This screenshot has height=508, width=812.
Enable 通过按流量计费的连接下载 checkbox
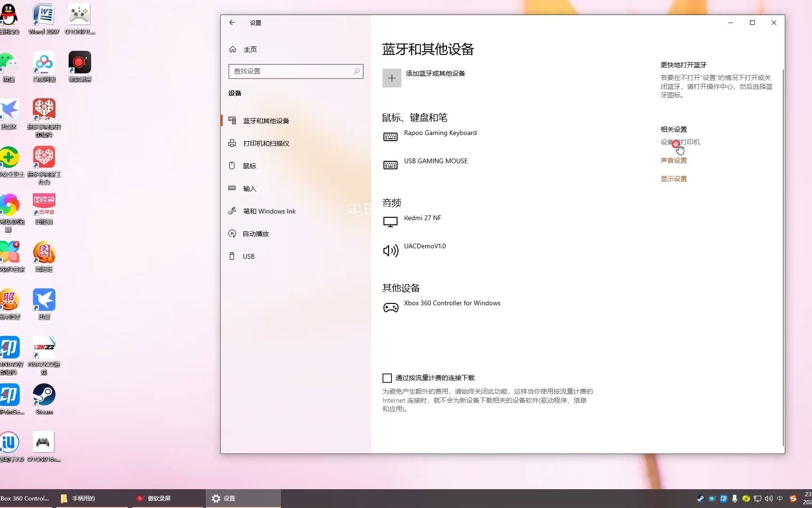pos(387,378)
